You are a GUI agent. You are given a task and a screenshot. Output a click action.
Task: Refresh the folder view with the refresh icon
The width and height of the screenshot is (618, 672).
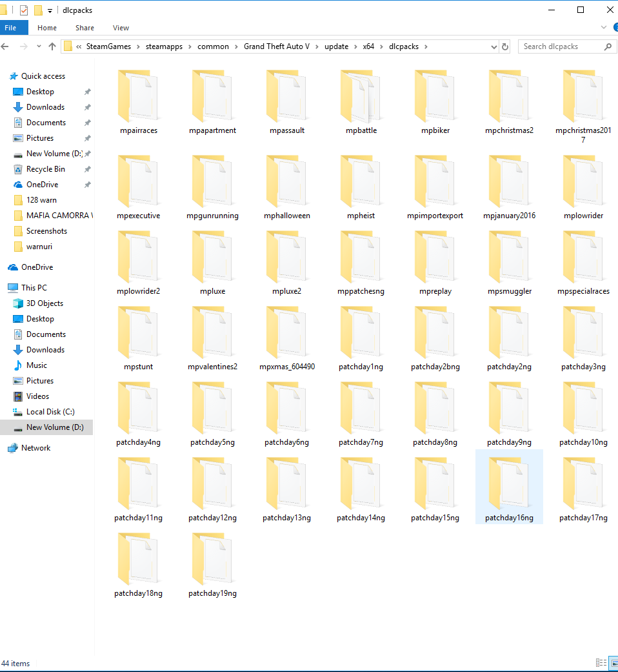[505, 46]
